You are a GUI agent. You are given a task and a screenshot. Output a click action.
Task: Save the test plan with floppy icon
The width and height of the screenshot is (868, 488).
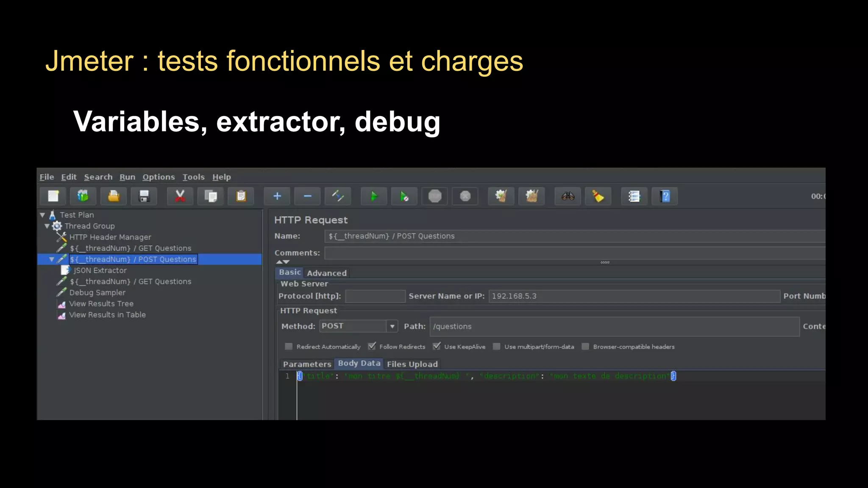144,196
